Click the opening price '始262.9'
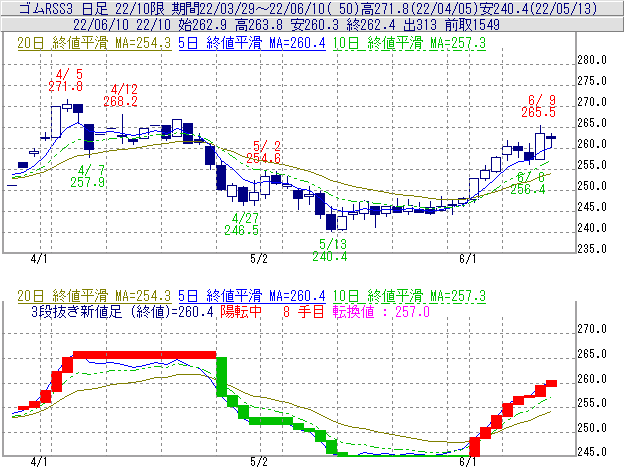624x475 pixels. [203, 25]
